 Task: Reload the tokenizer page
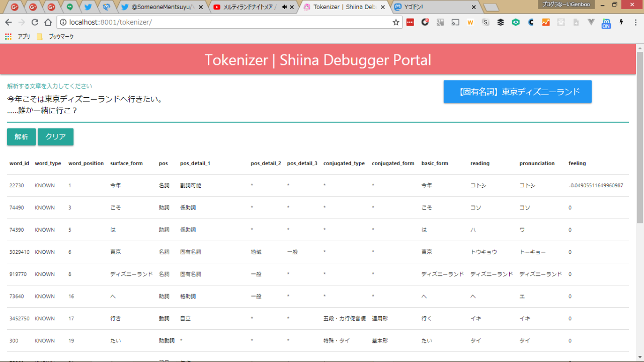point(35,23)
